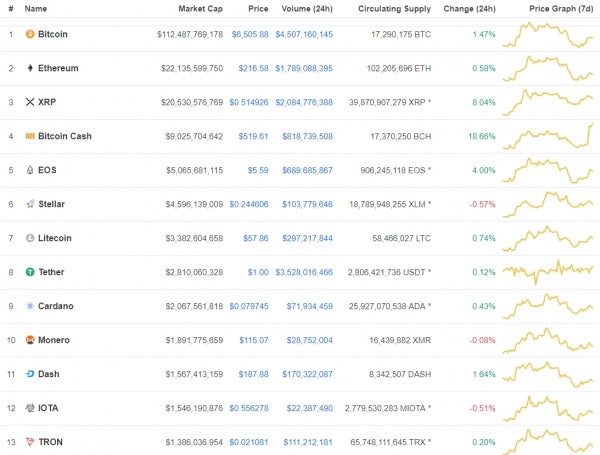The height and width of the screenshot is (455, 600).
Task: Click the Tether green logo icon
Action: pyautogui.click(x=30, y=272)
